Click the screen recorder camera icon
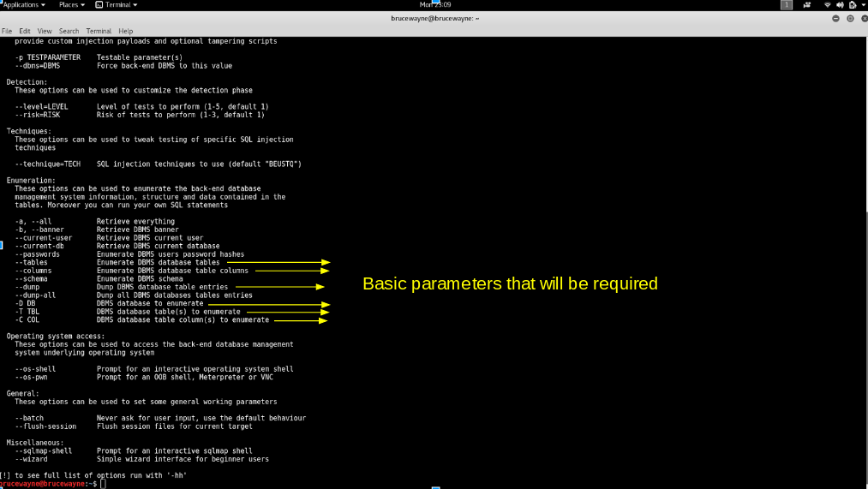 point(807,5)
